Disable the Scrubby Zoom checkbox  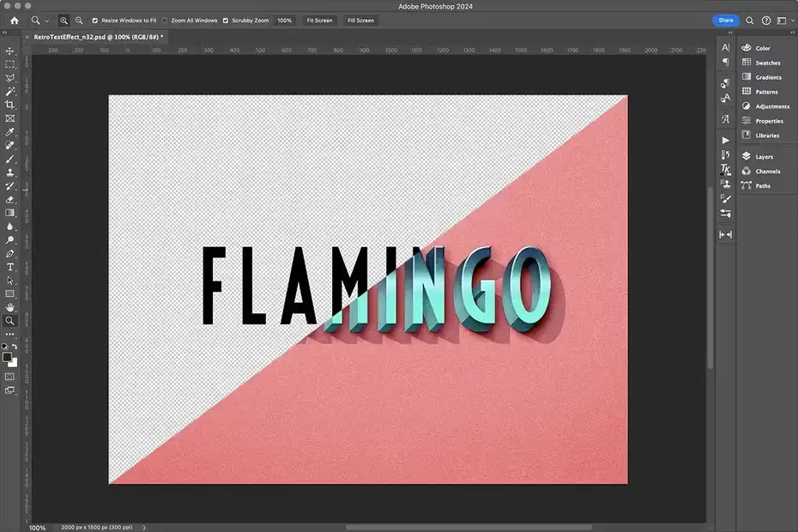[226, 21]
